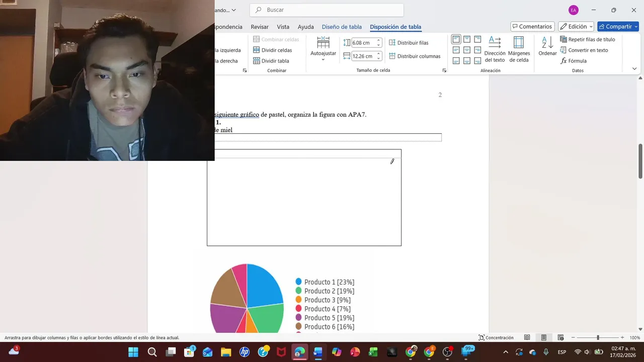Open the Windows Start menu
The height and width of the screenshot is (362, 644).
133,352
